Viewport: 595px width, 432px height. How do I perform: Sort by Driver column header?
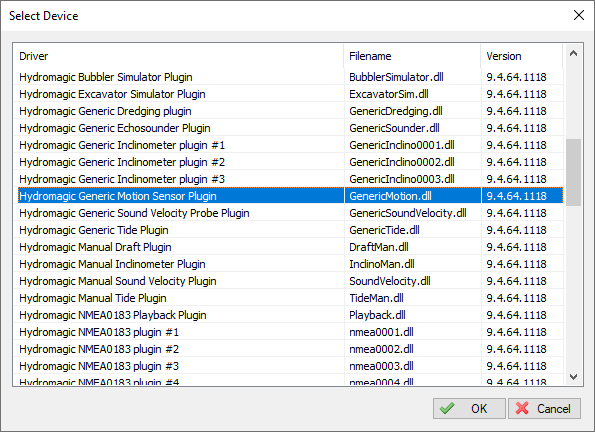[178, 56]
